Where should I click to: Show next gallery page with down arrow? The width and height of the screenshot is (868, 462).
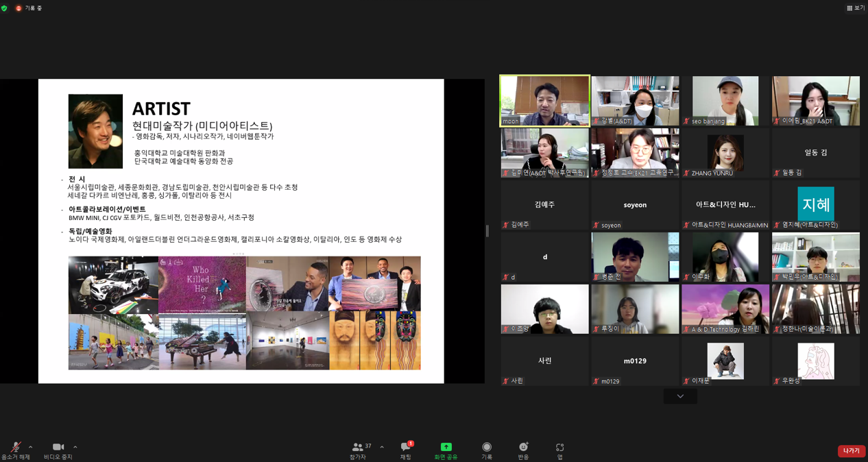pyautogui.click(x=680, y=396)
